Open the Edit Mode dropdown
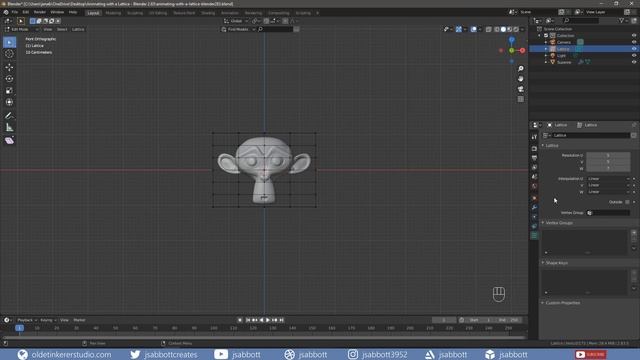 pyautogui.click(x=21, y=29)
